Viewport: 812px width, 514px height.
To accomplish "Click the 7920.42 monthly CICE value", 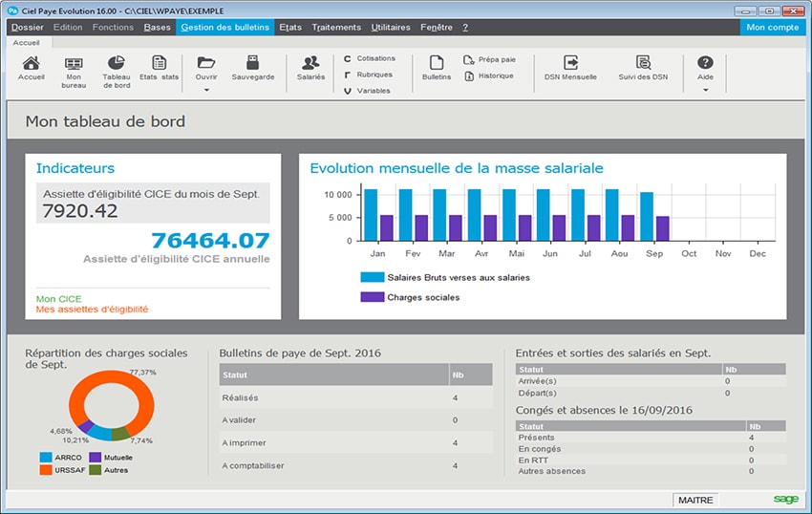I will tap(79, 211).
